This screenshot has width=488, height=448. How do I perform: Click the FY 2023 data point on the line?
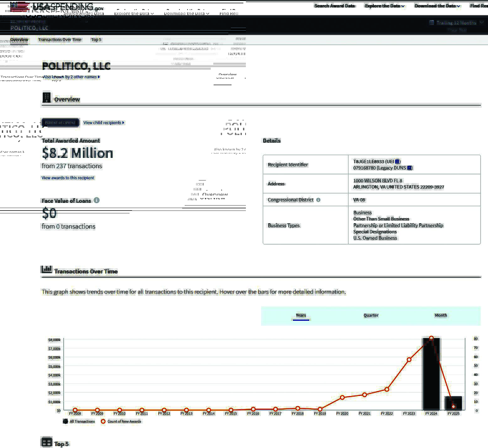(409, 360)
